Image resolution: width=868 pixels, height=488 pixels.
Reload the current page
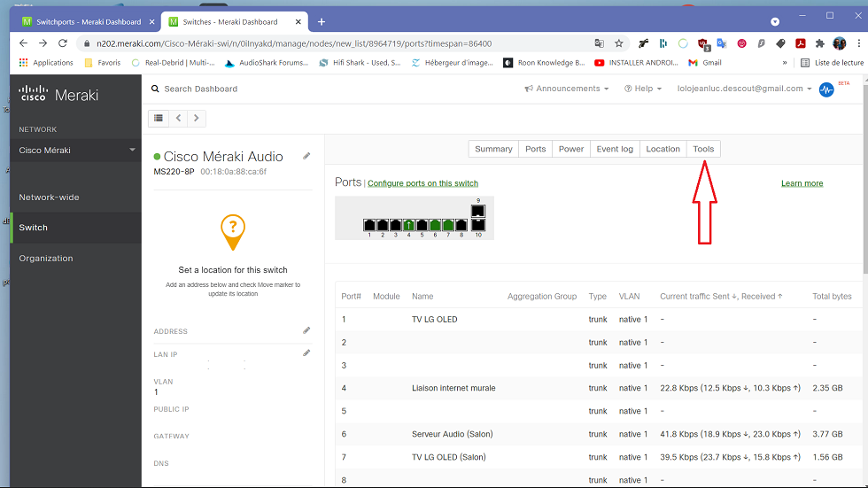tap(63, 43)
